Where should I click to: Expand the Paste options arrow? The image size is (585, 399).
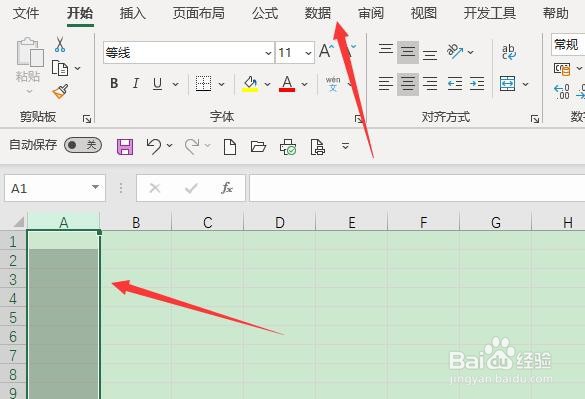click(29, 91)
